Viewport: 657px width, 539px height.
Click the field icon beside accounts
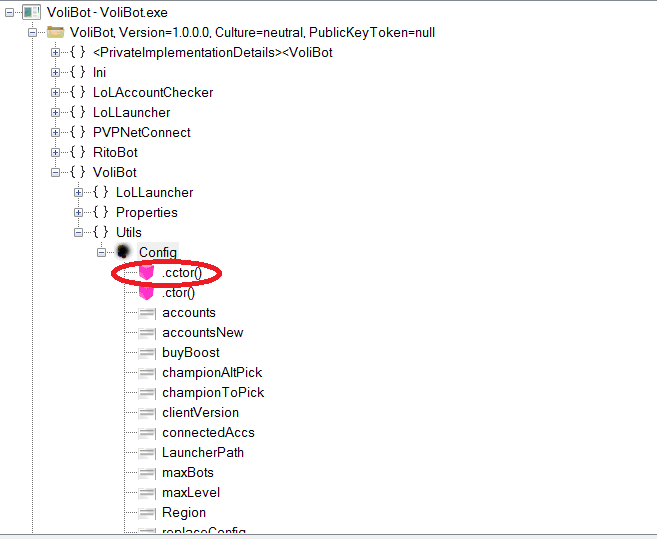click(147, 313)
